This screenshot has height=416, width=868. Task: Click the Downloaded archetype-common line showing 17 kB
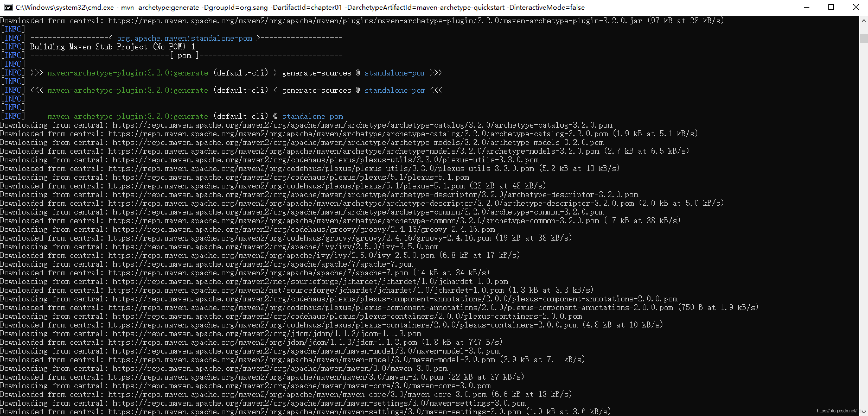pos(340,221)
